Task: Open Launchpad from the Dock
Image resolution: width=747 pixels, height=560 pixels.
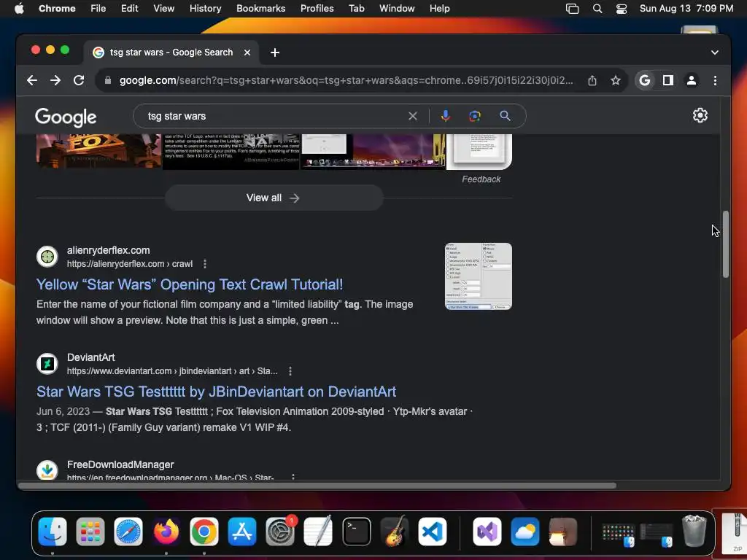Action: (x=90, y=532)
